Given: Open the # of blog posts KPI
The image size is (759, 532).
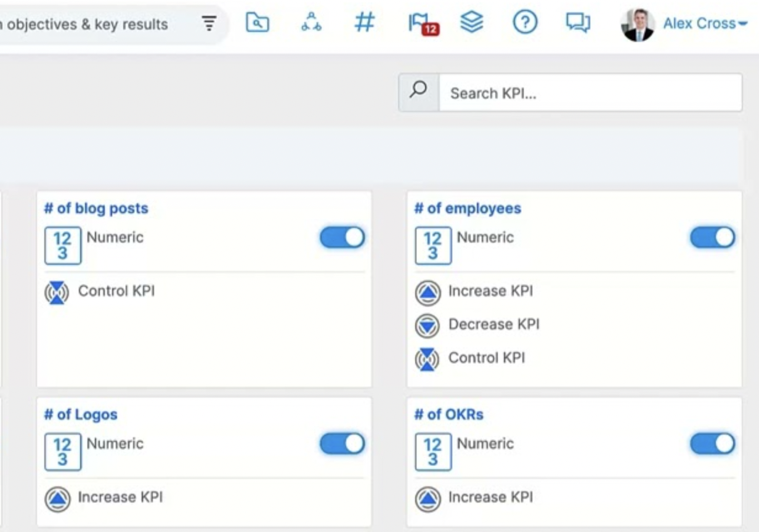Looking at the screenshot, I should pyautogui.click(x=96, y=208).
